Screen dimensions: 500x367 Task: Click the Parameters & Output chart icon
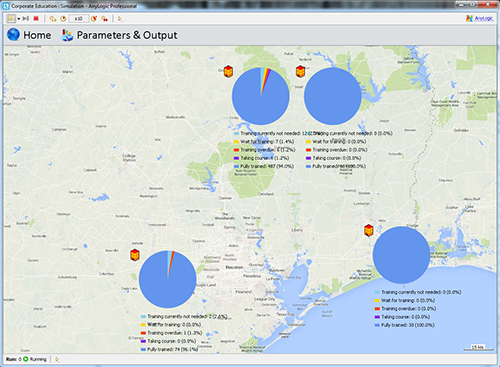(x=67, y=35)
